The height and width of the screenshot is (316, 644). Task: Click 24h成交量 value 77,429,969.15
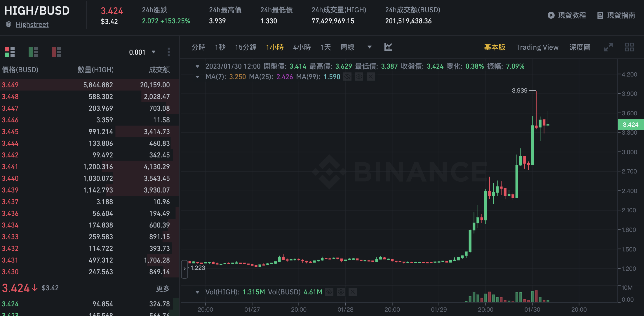[x=333, y=21]
